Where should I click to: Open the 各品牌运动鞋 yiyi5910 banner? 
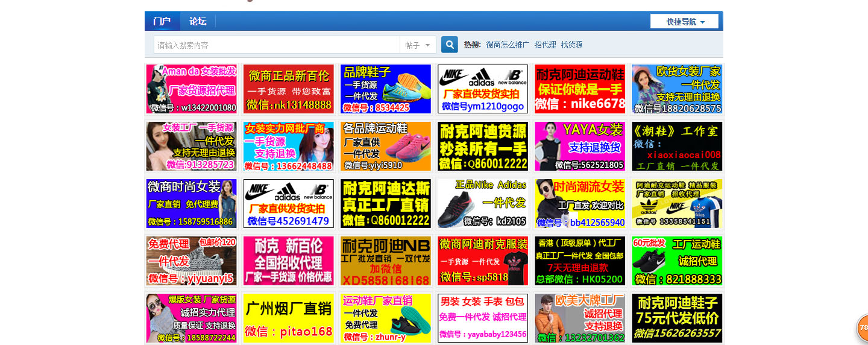tap(386, 147)
